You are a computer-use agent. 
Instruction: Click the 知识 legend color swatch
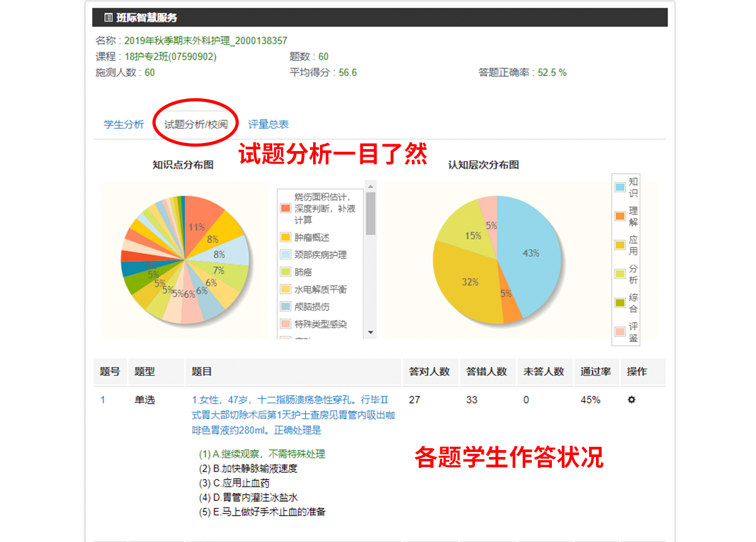pyautogui.click(x=620, y=187)
